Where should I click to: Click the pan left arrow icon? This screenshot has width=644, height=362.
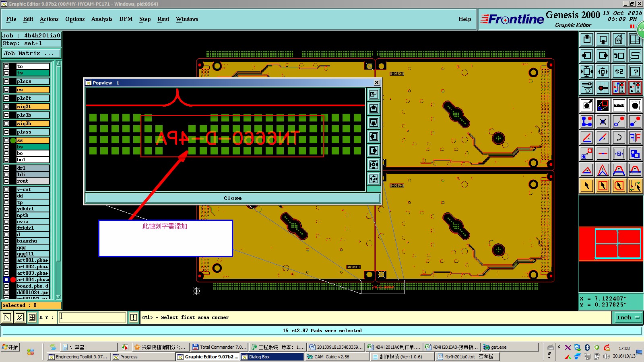pyautogui.click(x=587, y=56)
